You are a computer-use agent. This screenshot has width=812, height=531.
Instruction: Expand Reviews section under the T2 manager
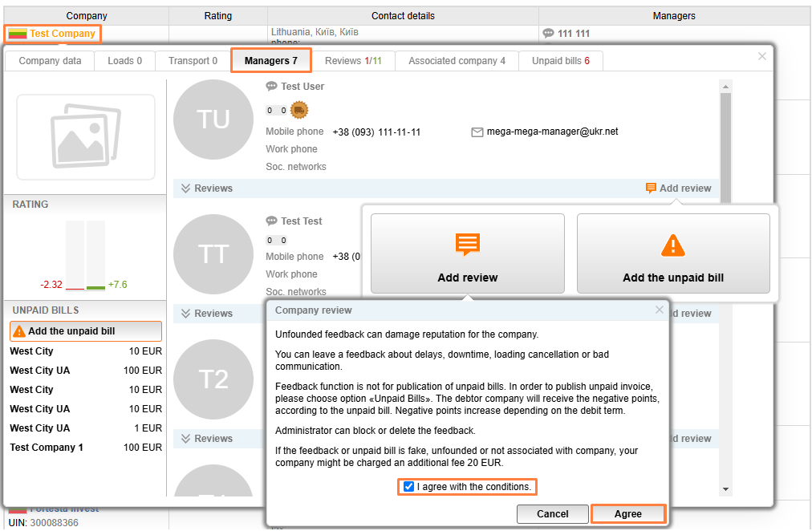coord(207,439)
